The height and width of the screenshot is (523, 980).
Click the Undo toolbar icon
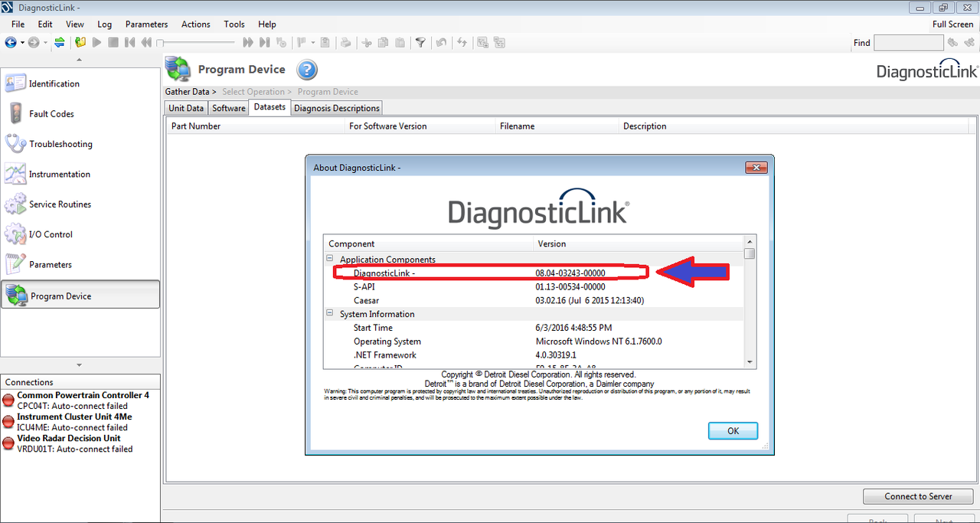click(x=441, y=43)
